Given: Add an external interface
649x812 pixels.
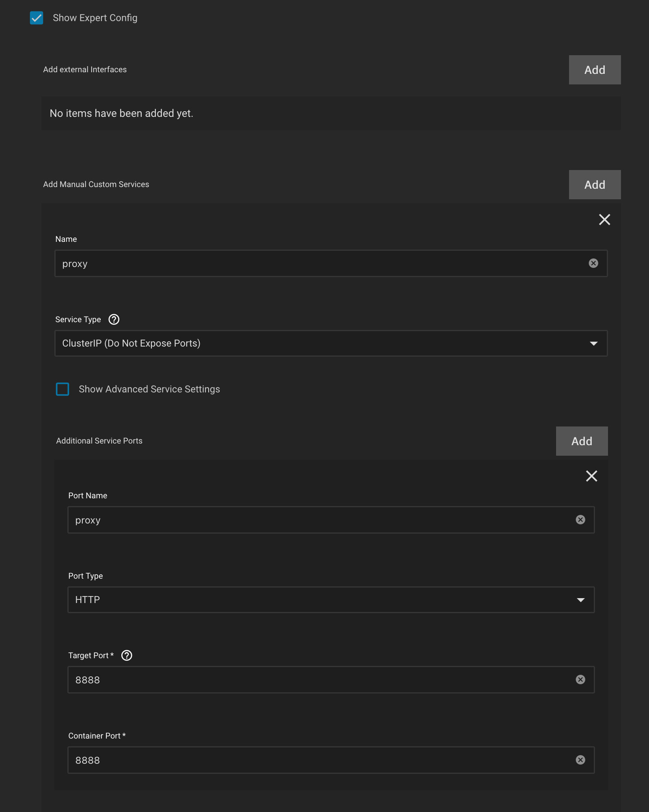Looking at the screenshot, I should click(x=595, y=70).
